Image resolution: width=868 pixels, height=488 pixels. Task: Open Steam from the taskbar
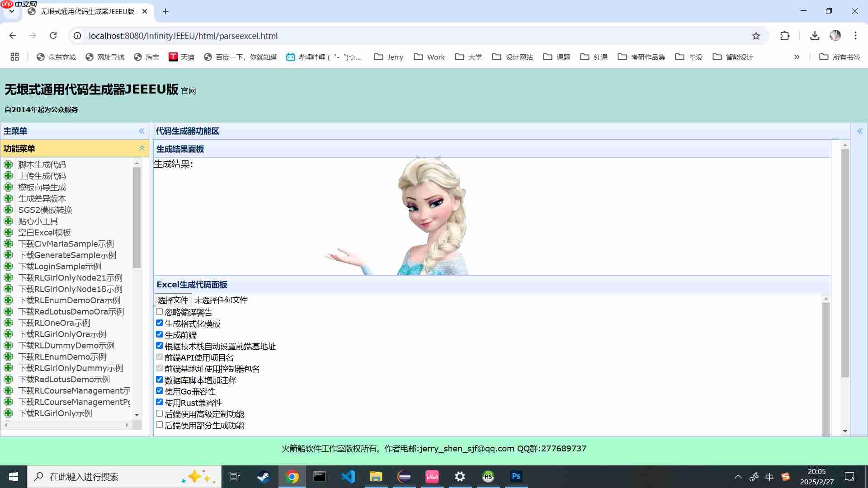(x=264, y=476)
